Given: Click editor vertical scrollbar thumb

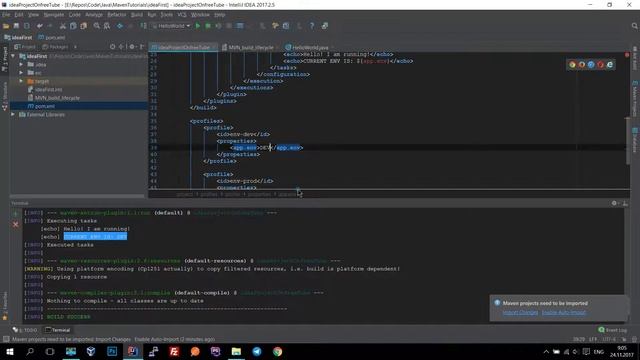Looking at the screenshot, I should pyautogui.click(x=627, y=141).
